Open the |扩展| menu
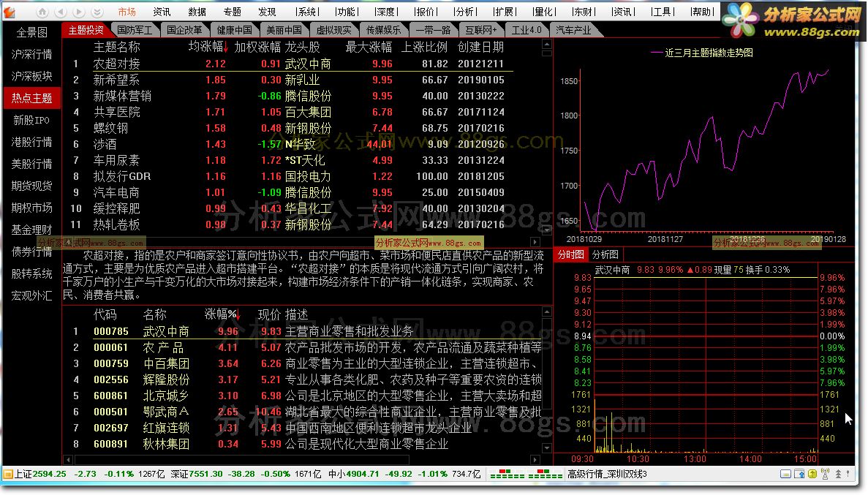The image size is (868, 495). pos(505,12)
